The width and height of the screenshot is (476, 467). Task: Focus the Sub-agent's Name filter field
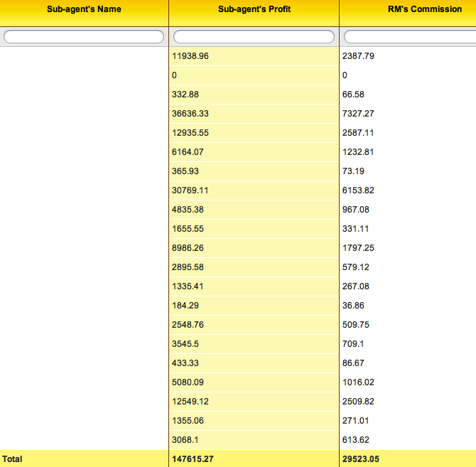point(84,36)
